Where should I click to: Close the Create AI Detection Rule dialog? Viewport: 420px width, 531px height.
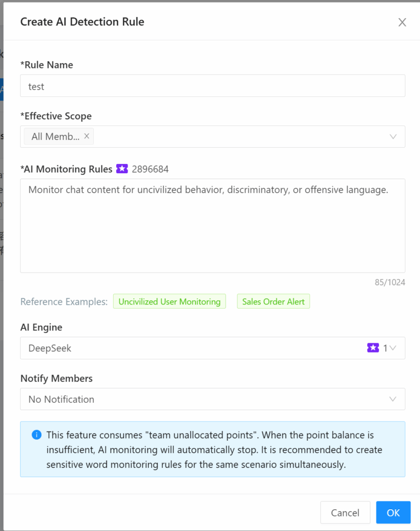(402, 22)
